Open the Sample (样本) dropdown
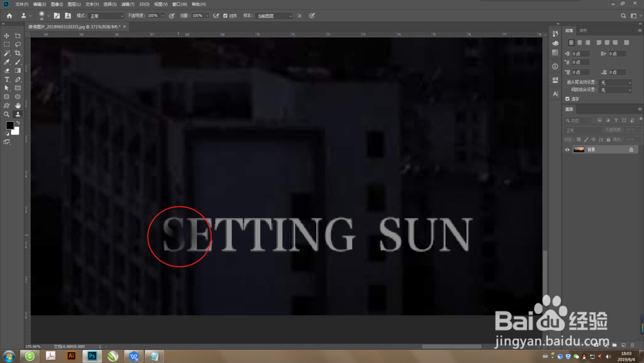The height and width of the screenshot is (363, 644). coord(274,15)
